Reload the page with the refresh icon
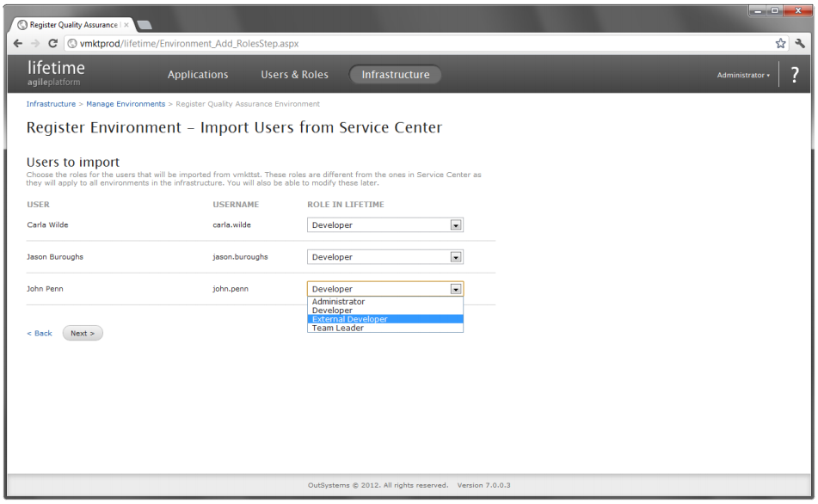818x504 pixels. [x=53, y=42]
